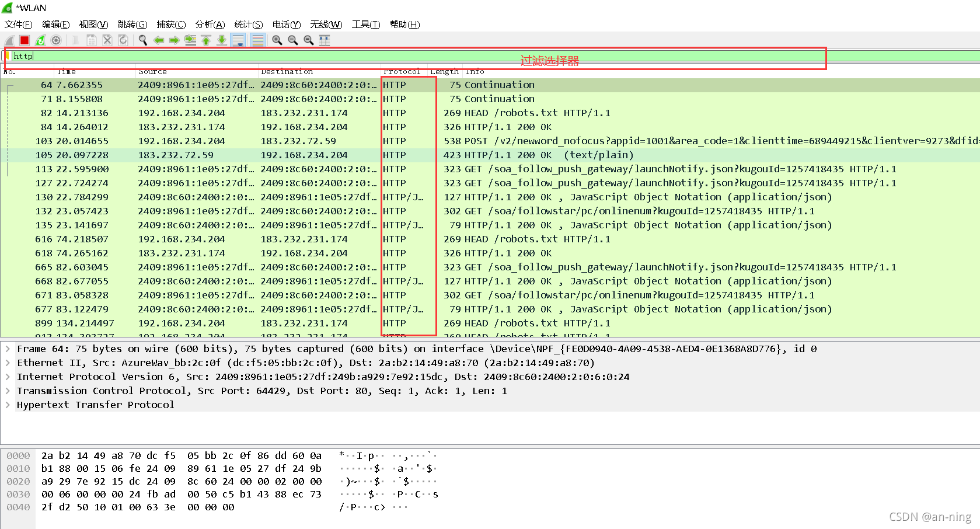Reload the capture file icon
This screenshot has height=529, width=980.
pyautogui.click(x=123, y=40)
